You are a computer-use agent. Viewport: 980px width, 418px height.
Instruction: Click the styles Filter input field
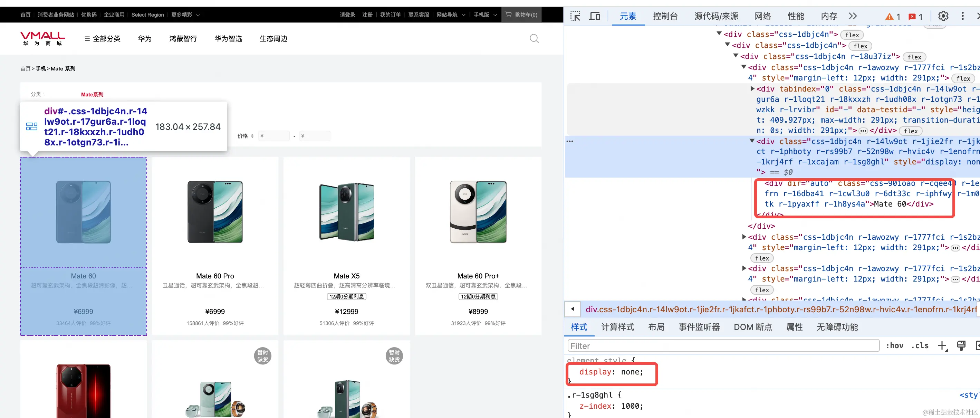pos(723,346)
